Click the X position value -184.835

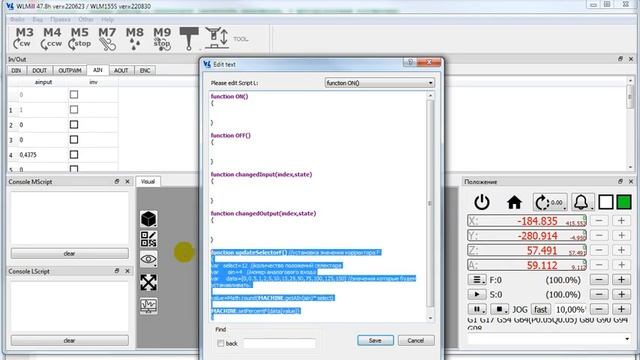[x=537, y=221]
